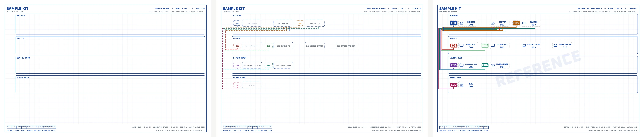
Task: Select the dashed D04 OFFICE PC placeholder
Action: point(252,46)
